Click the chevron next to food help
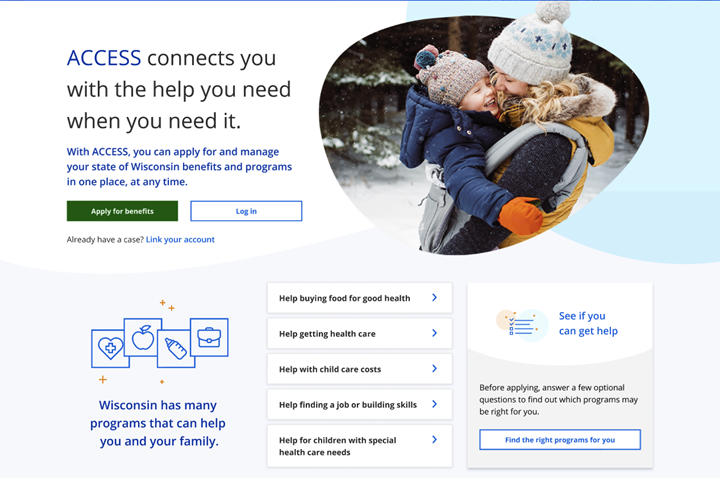The height and width of the screenshot is (478, 720). click(x=434, y=298)
